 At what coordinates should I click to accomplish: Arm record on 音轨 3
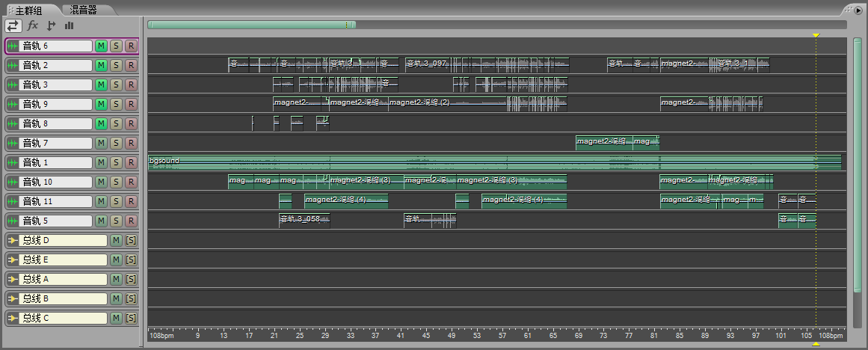[131, 85]
